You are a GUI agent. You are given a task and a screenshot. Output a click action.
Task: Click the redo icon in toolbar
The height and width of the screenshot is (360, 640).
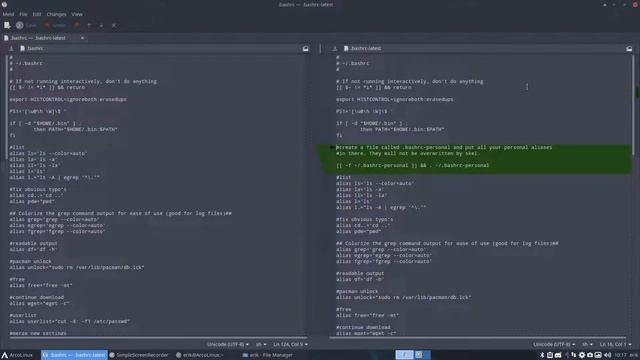click(77, 25)
